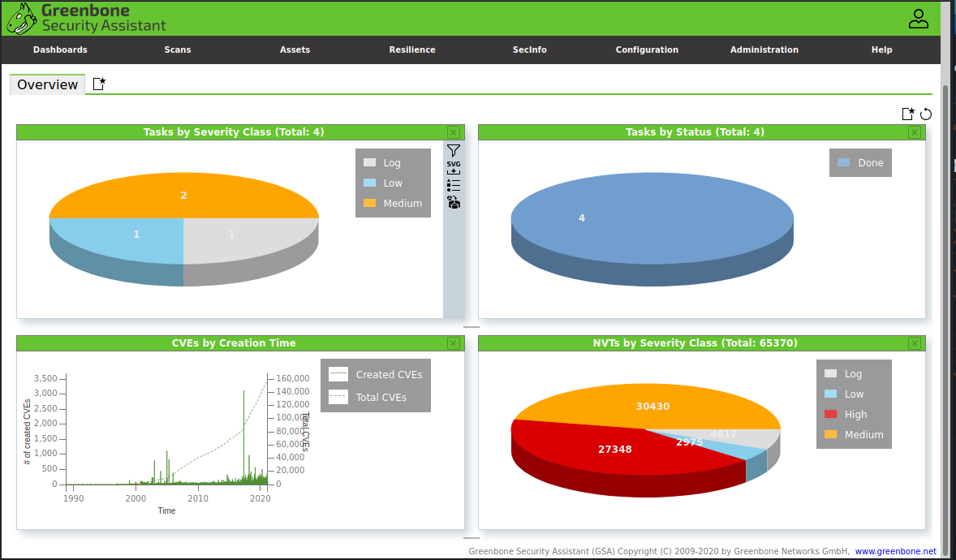Viewport: 956px width, 560px height.
Task: Close the CVEs by Creation Time chart
Action: [454, 343]
